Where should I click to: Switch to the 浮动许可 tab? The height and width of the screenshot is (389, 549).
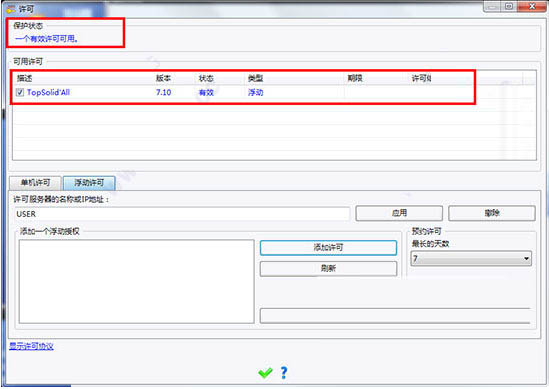pos(89,183)
